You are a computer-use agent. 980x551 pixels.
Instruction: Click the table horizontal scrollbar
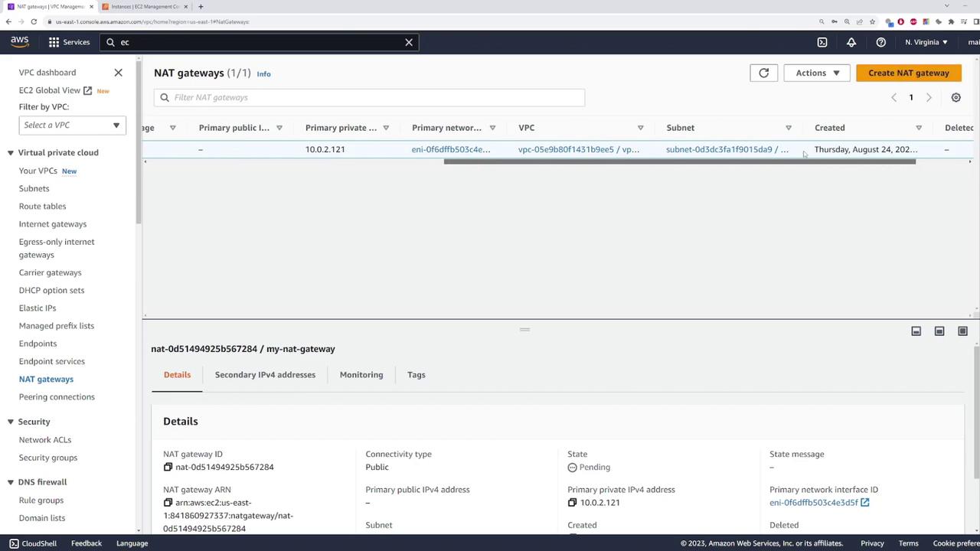(680, 161)
